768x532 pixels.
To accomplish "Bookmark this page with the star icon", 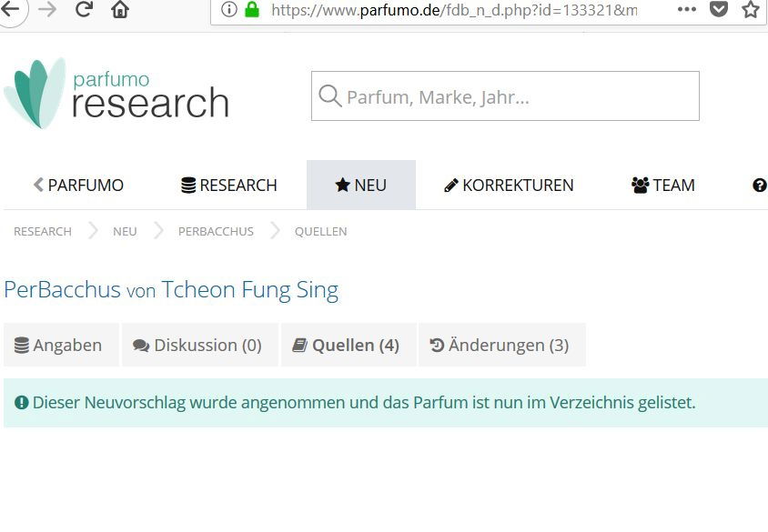I will coord(751,9).
